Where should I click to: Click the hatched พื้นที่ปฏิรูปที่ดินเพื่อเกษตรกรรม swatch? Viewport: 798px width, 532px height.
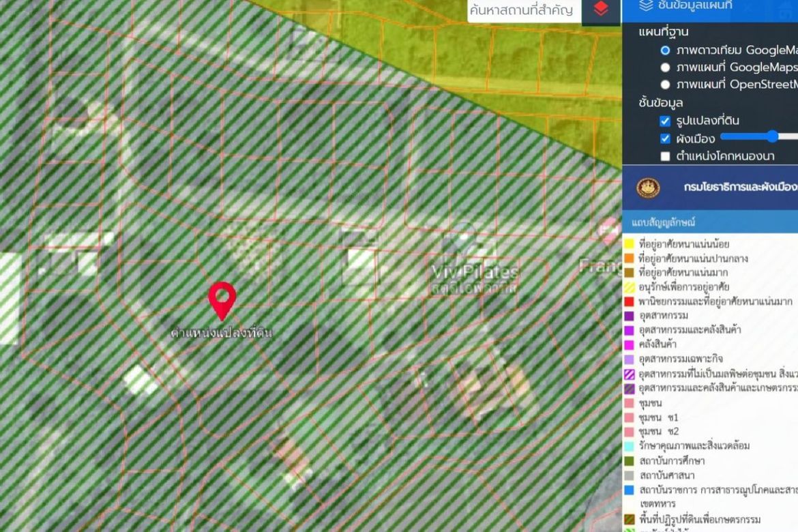point(630,519)
